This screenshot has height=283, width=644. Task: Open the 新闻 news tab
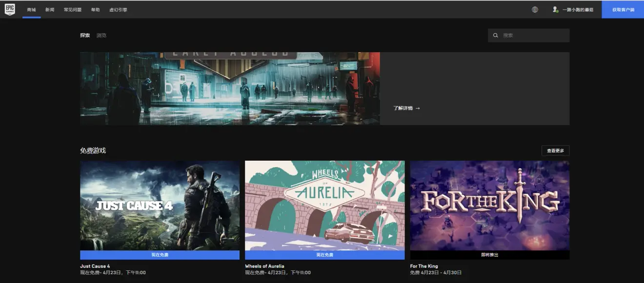point(50,10)
